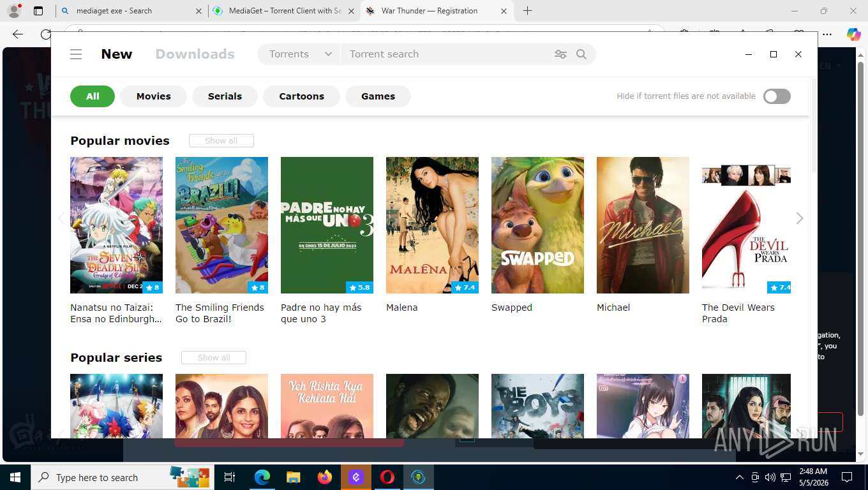This screenshot has height=490, width=868.
Task: Open the Padre no hay más que uno 3 poster
Action: (327, 225)
